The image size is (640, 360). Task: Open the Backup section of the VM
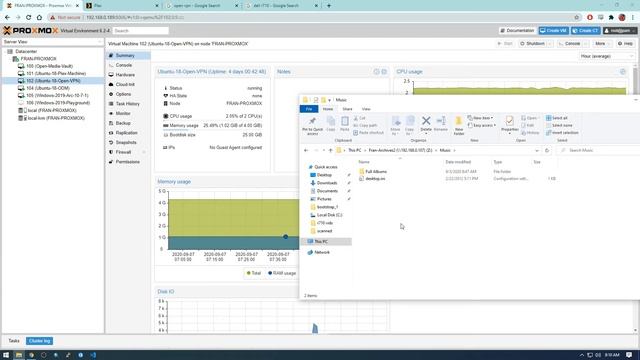123,123
